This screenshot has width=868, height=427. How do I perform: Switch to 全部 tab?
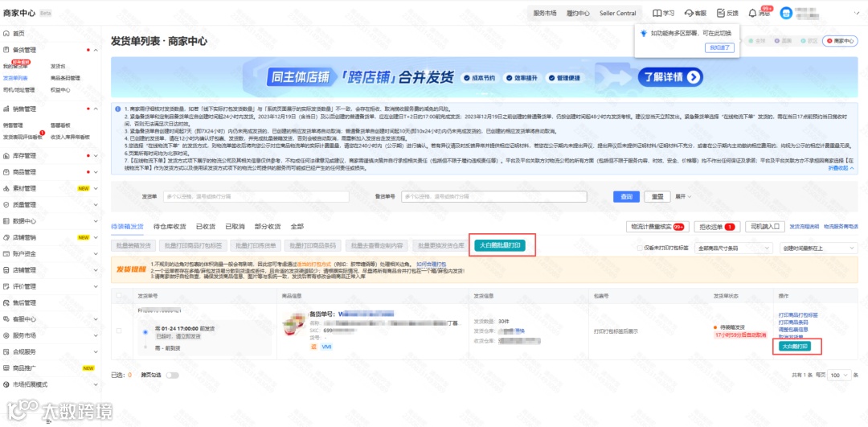[x=297, y=227]
